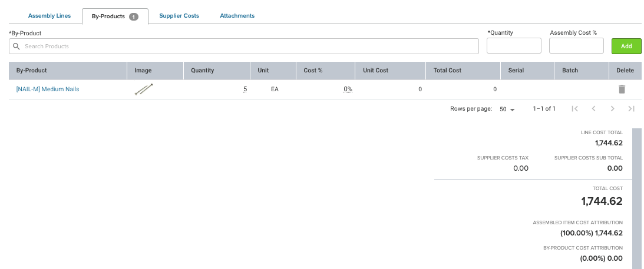644x269 pixels.
Task: Edit the 0% cost percentage value
Action: (x=348, y=89)
